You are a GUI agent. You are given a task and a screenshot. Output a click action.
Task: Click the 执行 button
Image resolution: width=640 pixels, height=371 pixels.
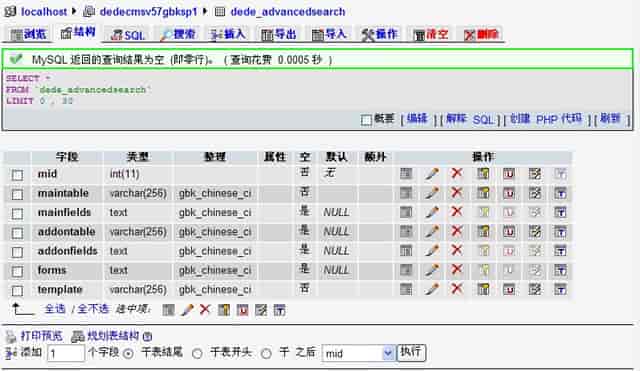(x=411, y=352)
